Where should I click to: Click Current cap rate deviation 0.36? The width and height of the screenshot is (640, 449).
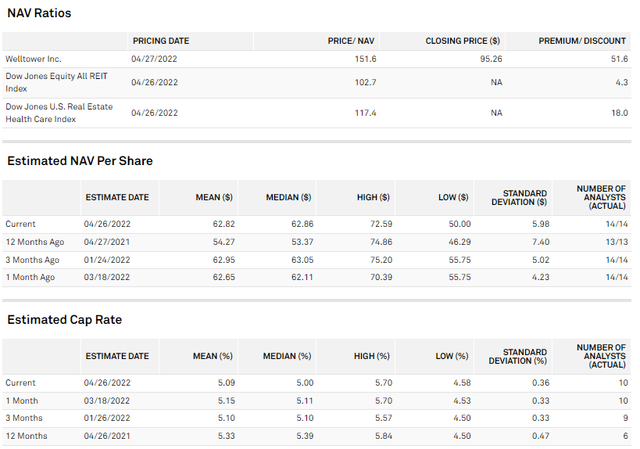point(540,383)
